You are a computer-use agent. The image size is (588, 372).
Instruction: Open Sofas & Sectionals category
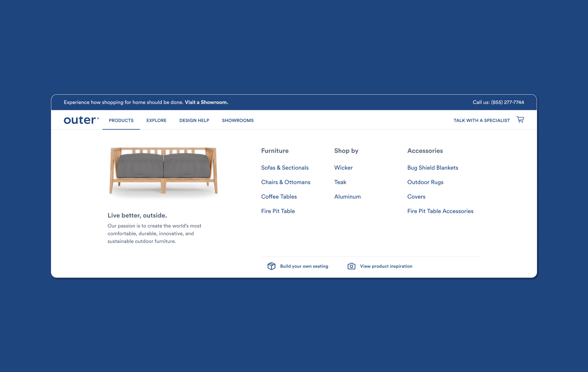point(285,168)
